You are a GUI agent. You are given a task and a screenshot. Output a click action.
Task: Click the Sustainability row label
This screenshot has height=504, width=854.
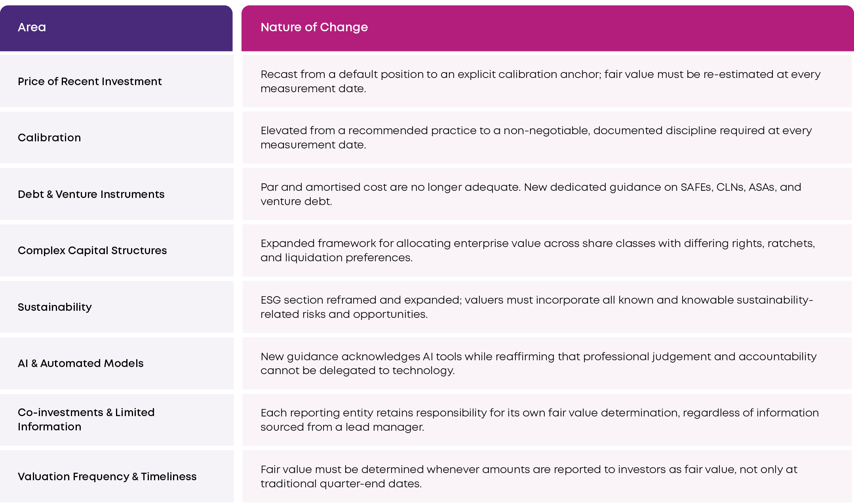click(55, 307)
